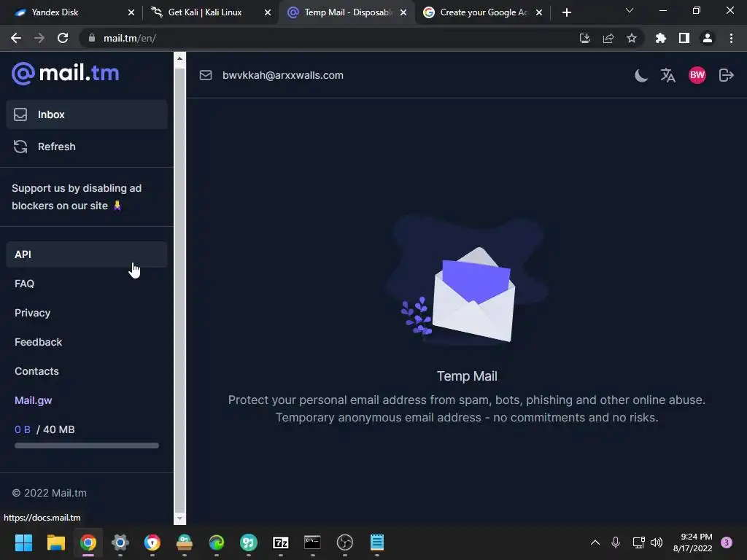Refresh the mailbox from the sidebar
The height and width of the screenshot is (560, 747).
(87, 147)
